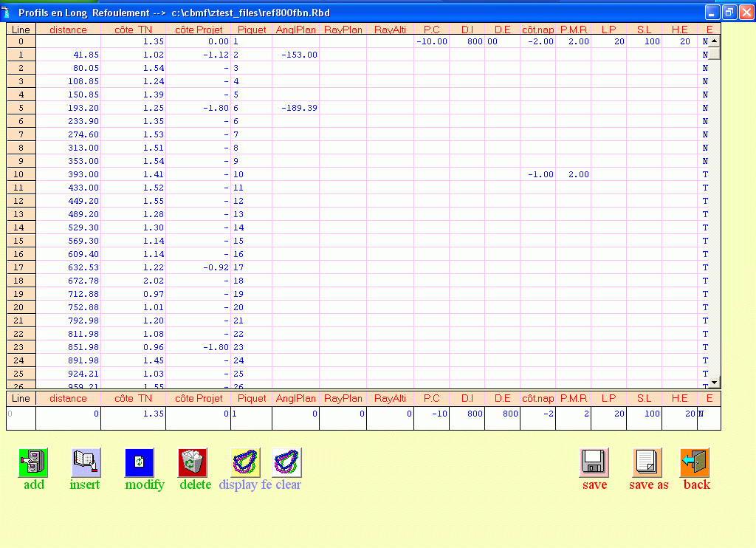The height and width of the screenshot is (548, 756).
Task: Click the Piquet column header
Action: tap(251, 30)
